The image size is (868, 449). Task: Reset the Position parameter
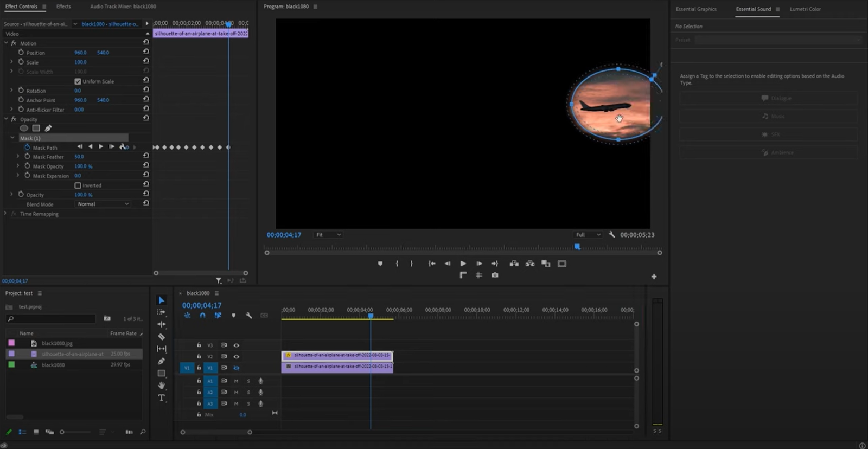point(146,52)
